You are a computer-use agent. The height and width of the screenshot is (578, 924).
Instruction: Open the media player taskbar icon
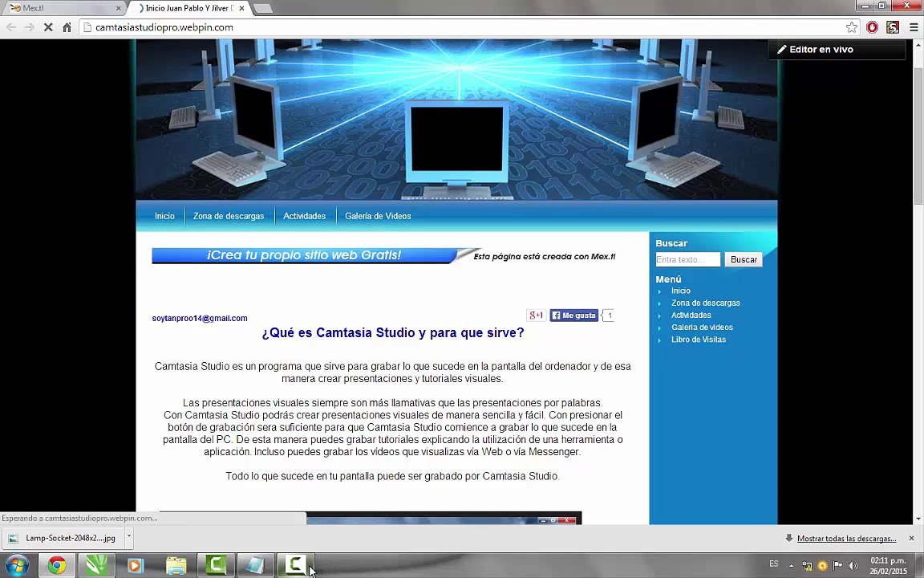(x=136, y=565)
